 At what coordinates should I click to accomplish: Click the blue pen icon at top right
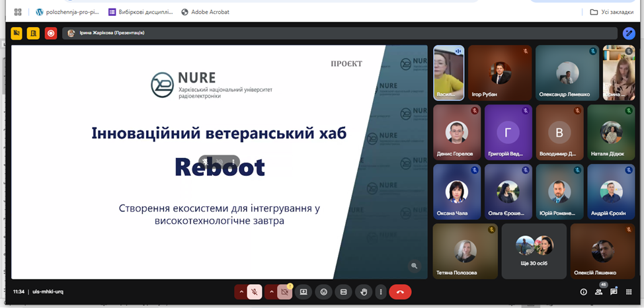(x=628, y=33)
